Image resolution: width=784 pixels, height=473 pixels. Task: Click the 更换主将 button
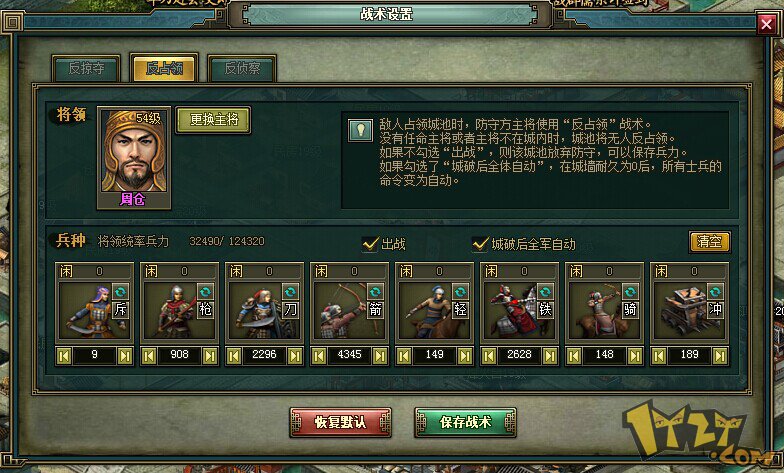pyautogui.click(x=214, y=120)
